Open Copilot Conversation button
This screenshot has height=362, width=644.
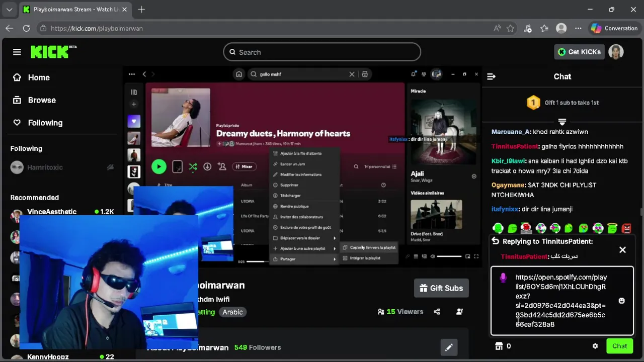[614, 28]
